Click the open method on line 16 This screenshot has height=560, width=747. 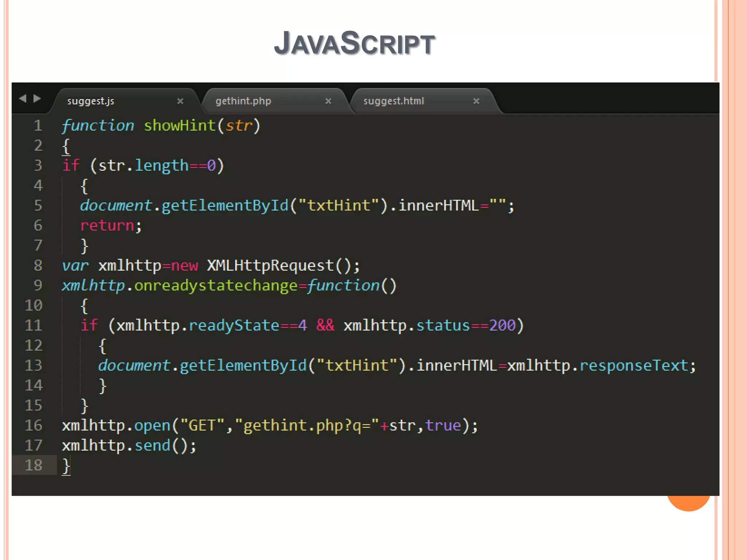[x=152, y=426]
